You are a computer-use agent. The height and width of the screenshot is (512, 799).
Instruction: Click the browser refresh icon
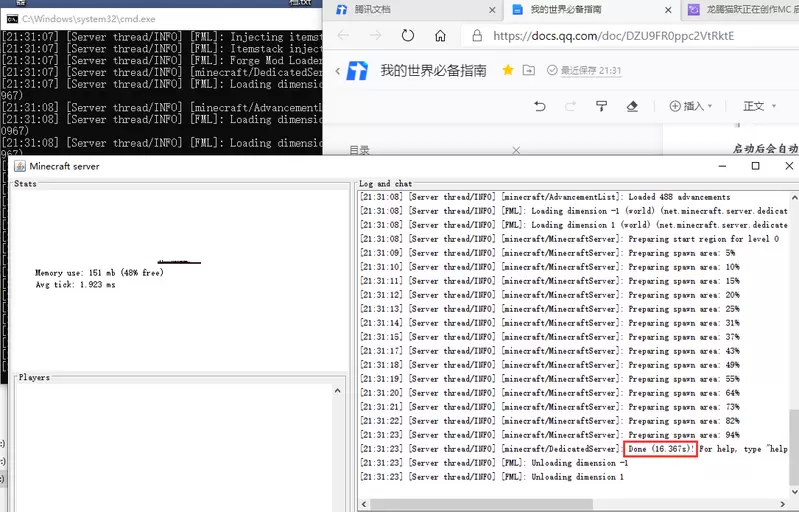(x=408, y=36)
